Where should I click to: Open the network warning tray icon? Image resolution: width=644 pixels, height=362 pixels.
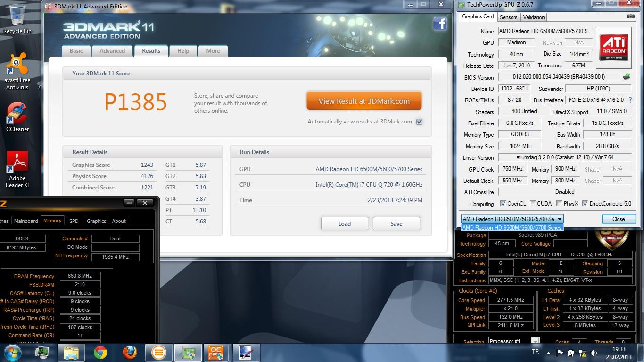(x=583, y=353)
